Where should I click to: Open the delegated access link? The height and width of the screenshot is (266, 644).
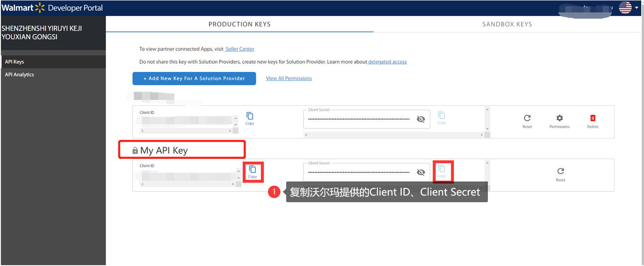387,62
